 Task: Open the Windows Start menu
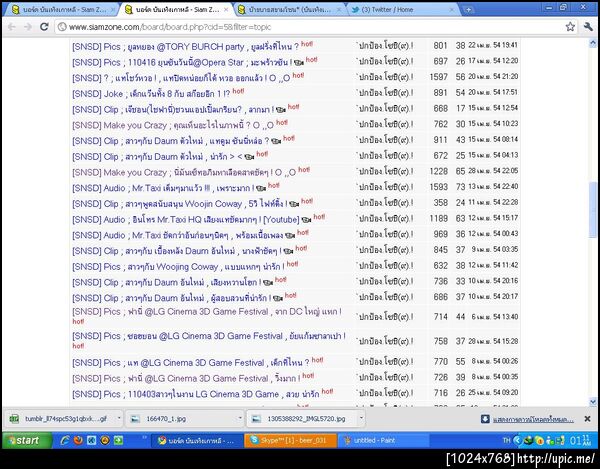coord(27,440)
